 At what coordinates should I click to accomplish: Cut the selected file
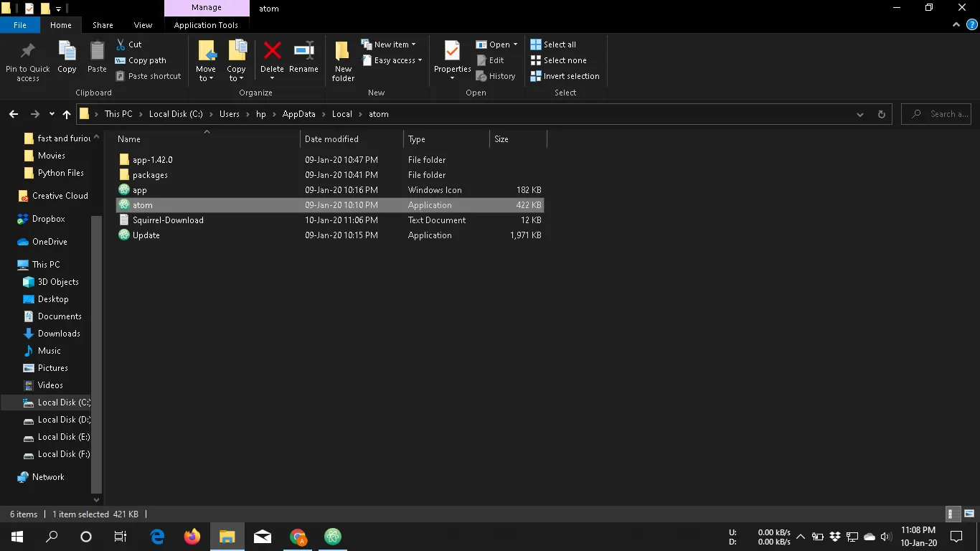[129, 44]
